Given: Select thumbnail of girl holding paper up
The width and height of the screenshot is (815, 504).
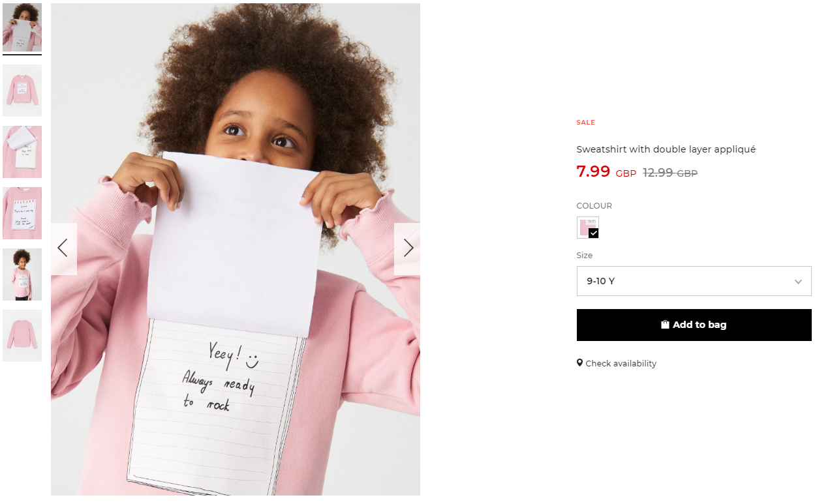Looking at the screenshot, I should [22, 27].
